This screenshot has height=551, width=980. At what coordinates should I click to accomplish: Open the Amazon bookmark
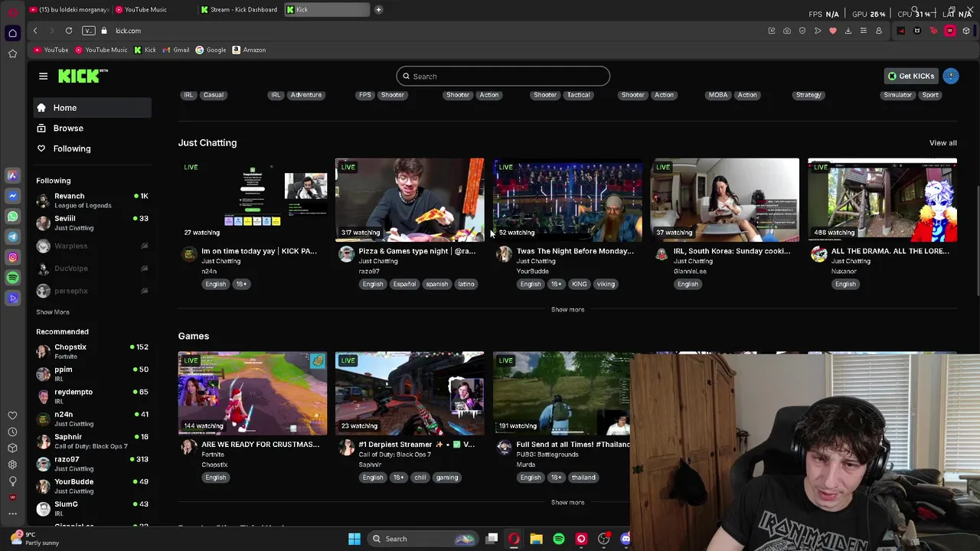pyautogui.click(x=249, y=50)
